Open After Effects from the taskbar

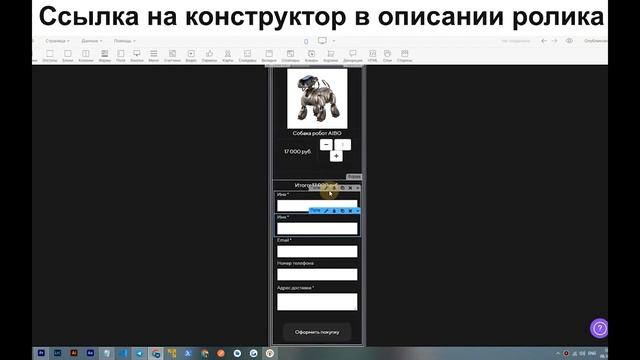point(90,353)
